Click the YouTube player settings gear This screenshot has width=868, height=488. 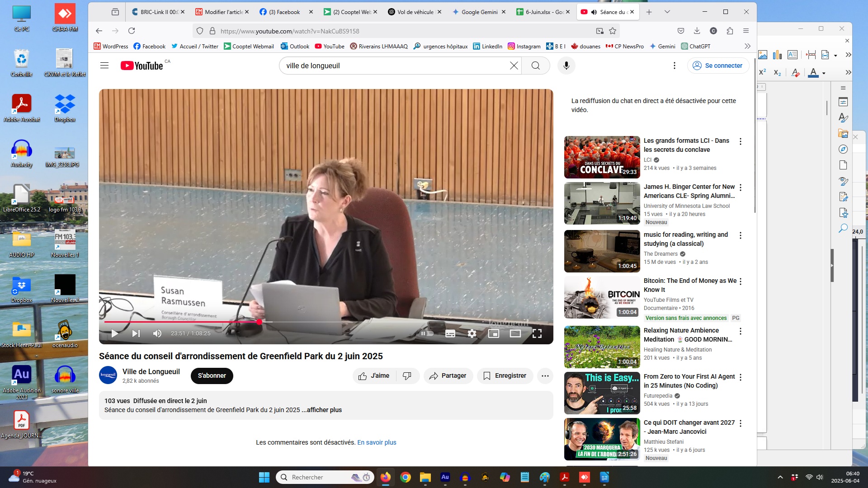(x=472, y=333)
